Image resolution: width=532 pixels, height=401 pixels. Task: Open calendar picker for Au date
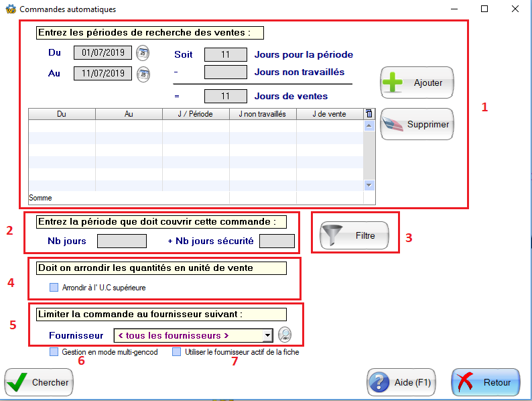click(x=143, y=74)
